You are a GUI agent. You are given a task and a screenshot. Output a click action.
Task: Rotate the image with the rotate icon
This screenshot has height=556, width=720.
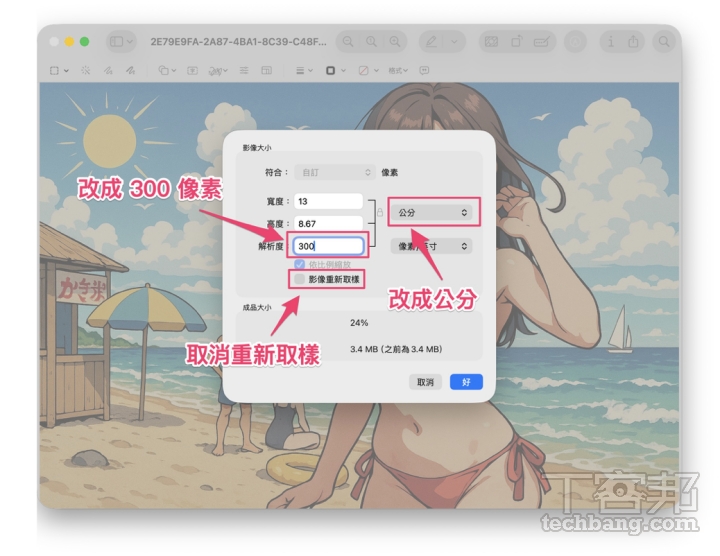(x=517, y=42)
